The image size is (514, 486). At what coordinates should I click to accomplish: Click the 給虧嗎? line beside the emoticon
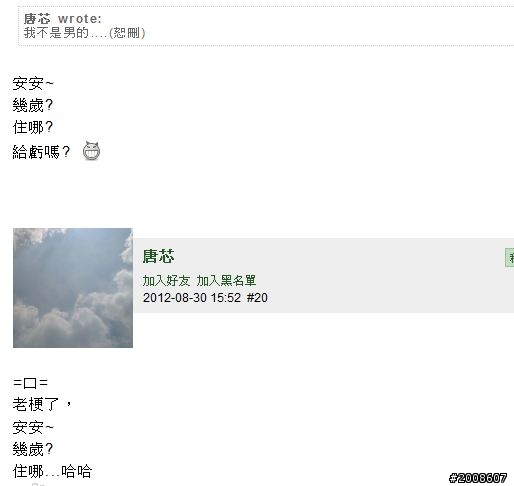point(41,152)
